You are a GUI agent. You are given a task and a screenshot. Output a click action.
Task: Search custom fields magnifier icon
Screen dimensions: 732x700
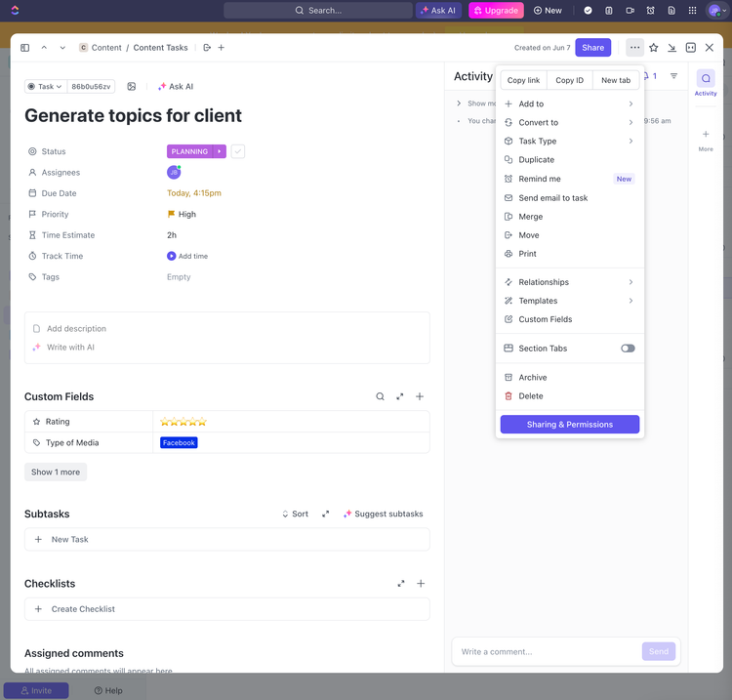point(380,396)
